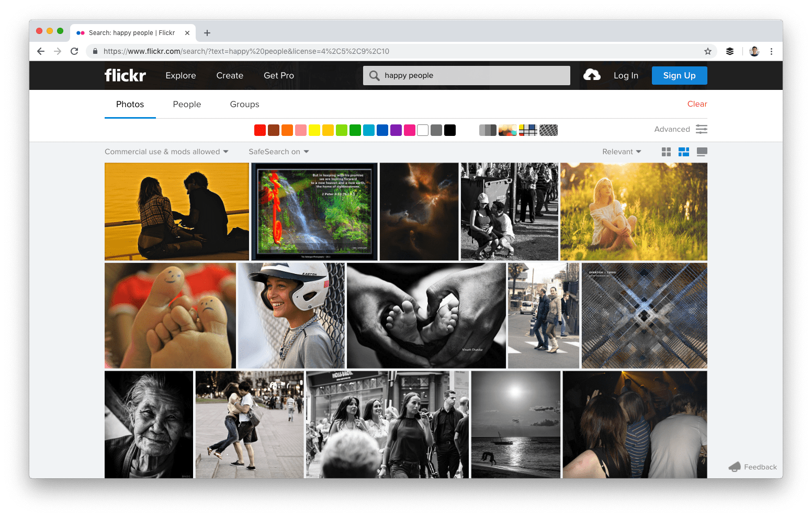Click the search magnifying glass icon
The height and width of the screenshot is (517, 812).
(374, 75)
